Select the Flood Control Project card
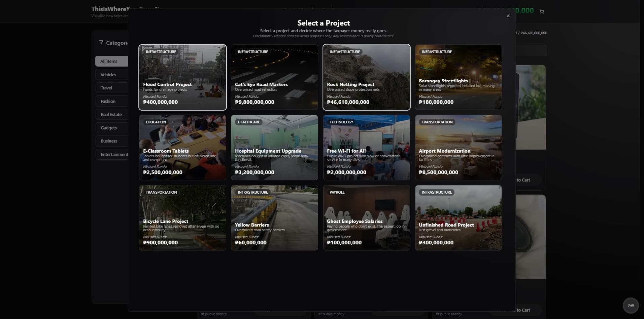Image resolution: width=644 pixels, height=319 pixels. 182,77
